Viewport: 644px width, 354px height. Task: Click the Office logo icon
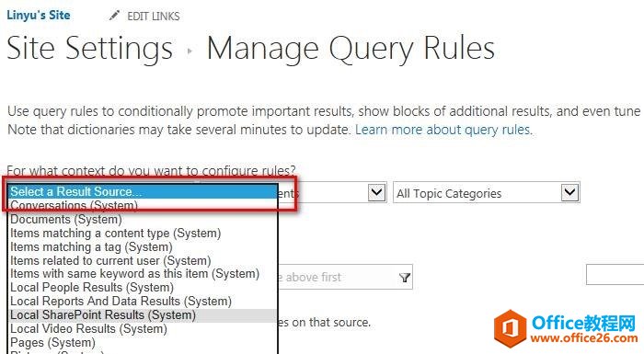click(510, 328)
